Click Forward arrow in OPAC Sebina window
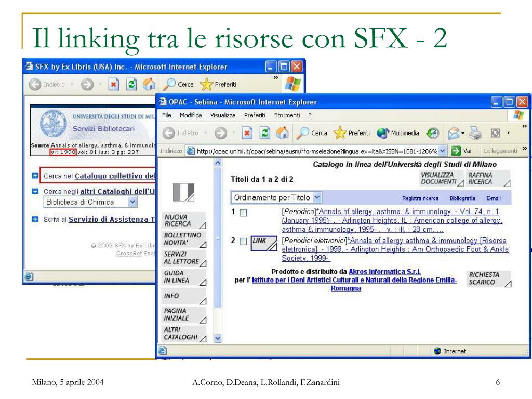Viewport: 532px width, 399px height. [221, 133]
